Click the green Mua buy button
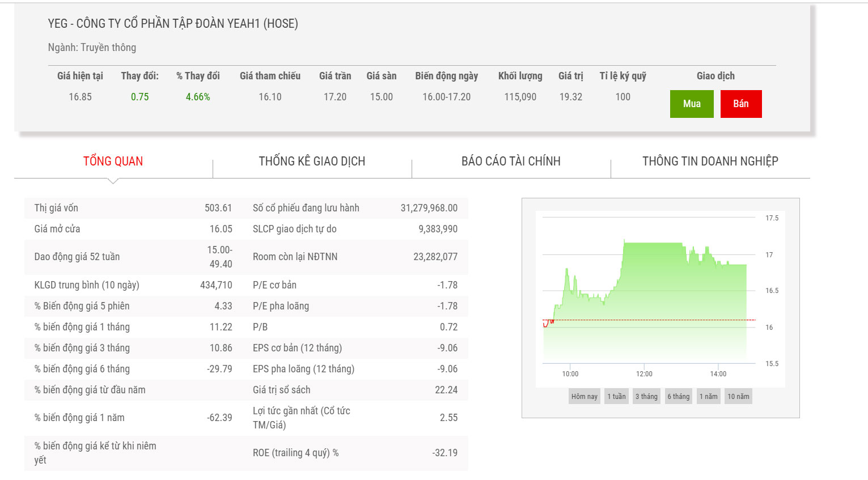 (691, 104)
